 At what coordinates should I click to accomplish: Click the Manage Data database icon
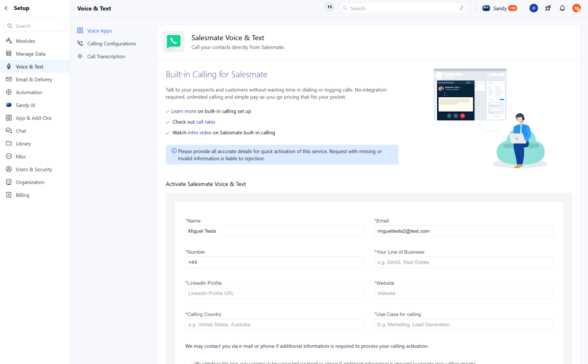pos(8,54)
